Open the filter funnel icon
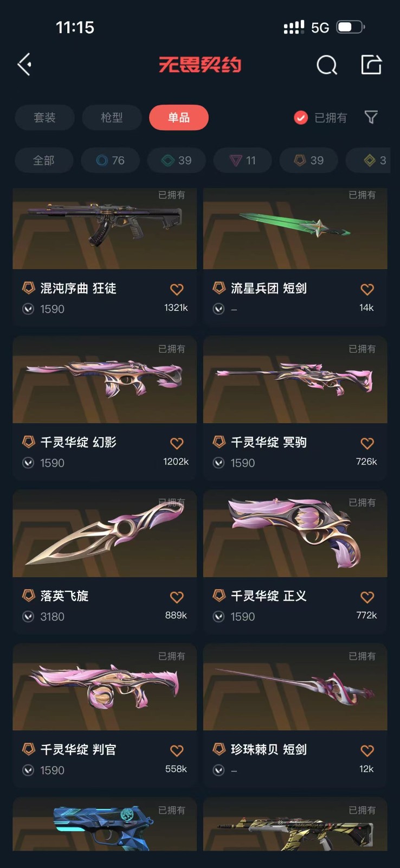Image resolution: width=400 pixels, height=868 pixels. point(371,117)
